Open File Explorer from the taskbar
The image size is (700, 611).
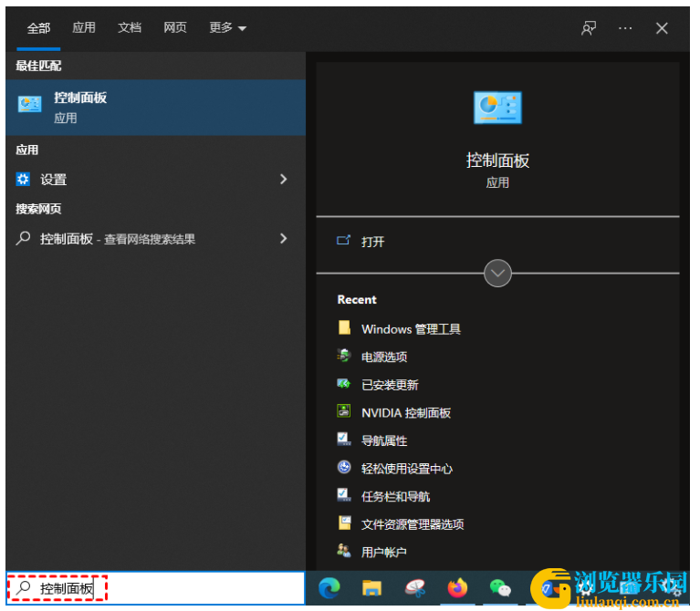click(371, 588)
